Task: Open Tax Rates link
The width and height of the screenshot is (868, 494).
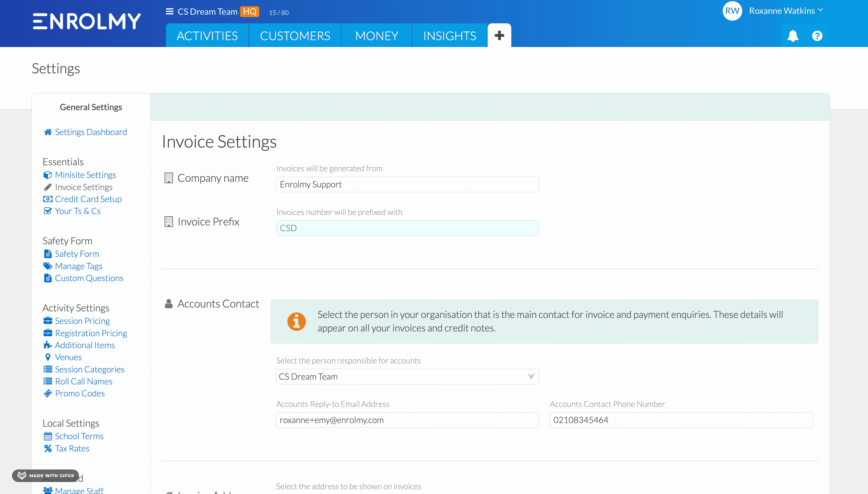Action: tap(72, 448)
